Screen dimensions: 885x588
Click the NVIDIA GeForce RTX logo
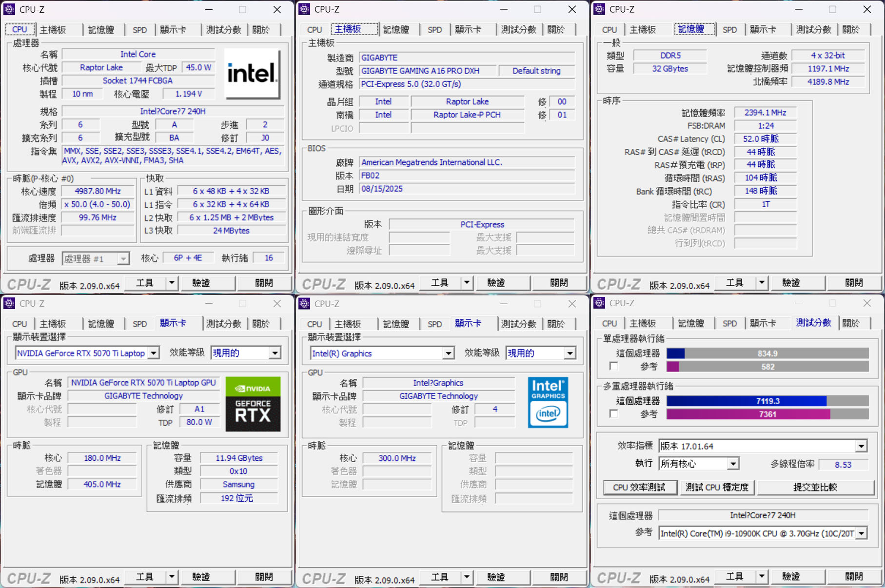253,404
